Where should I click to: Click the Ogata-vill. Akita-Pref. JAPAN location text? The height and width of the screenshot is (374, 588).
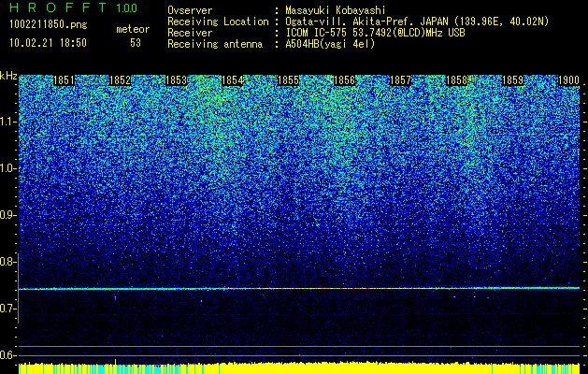(417, 22)
